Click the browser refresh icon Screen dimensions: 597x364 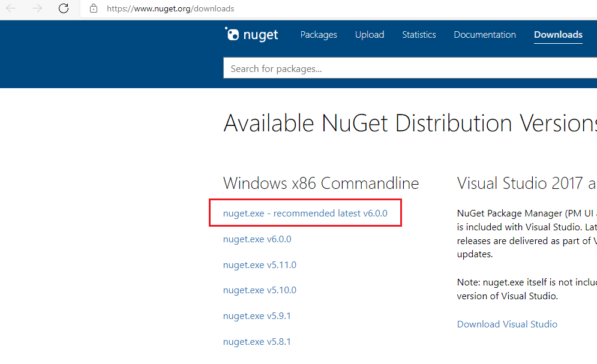64,9
